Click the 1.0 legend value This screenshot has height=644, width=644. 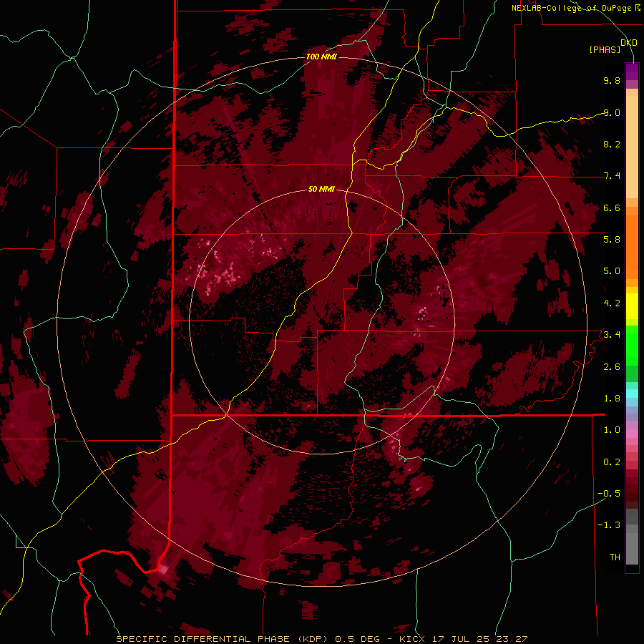612,430
